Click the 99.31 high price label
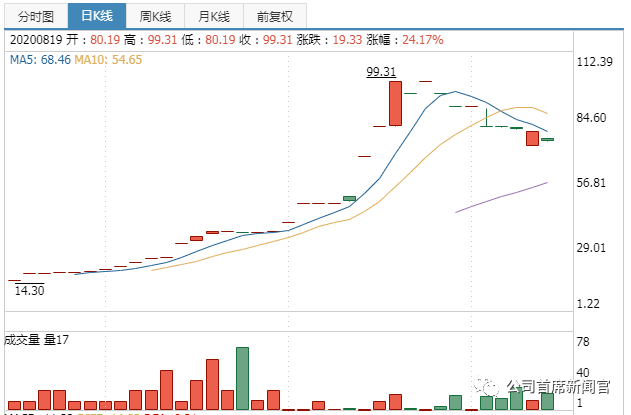Viewport: 631px width, 415px height. point(381,72)
